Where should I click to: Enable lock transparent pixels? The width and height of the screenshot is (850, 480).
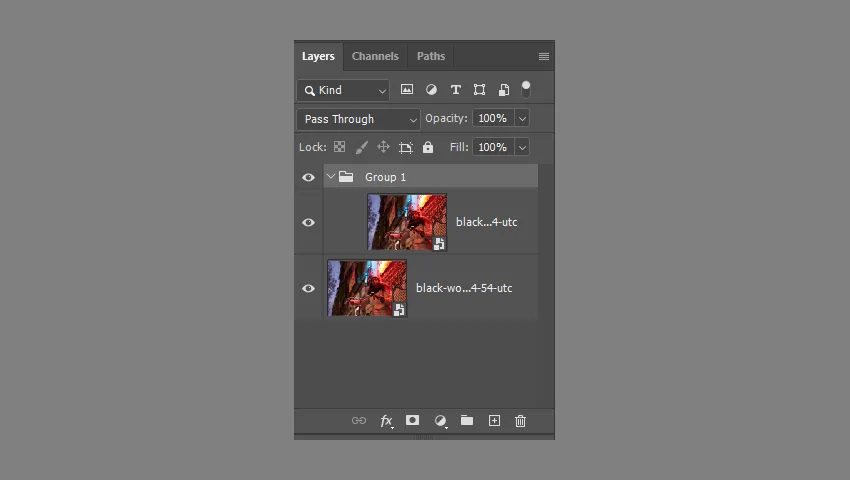(x=340, y=147)
